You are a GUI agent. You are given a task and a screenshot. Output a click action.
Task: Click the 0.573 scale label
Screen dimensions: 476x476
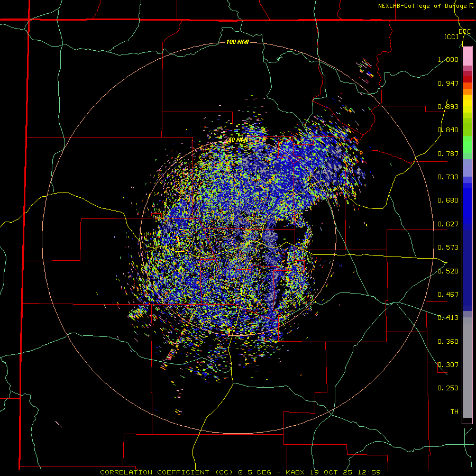coord(448,248)
